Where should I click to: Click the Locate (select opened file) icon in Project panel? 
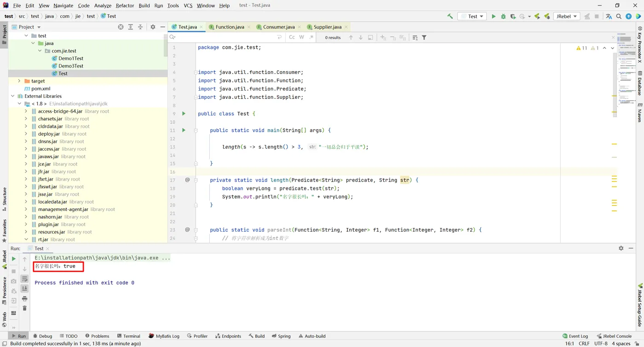click(x=121, y=27)
